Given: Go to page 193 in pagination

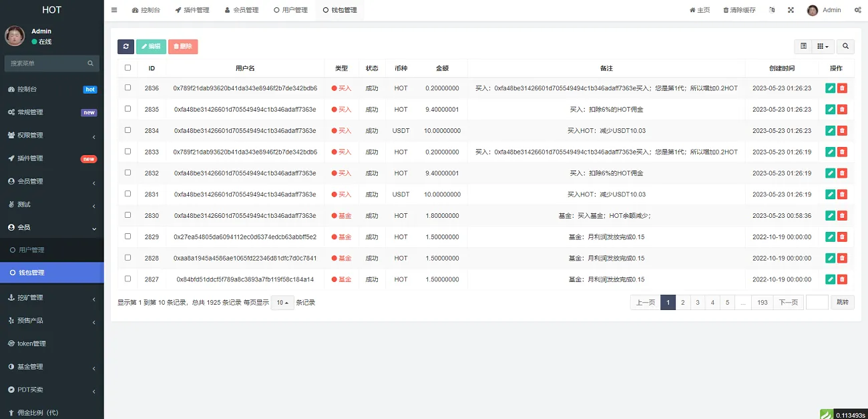Looking at the screenshot, I should coord(762,302).
